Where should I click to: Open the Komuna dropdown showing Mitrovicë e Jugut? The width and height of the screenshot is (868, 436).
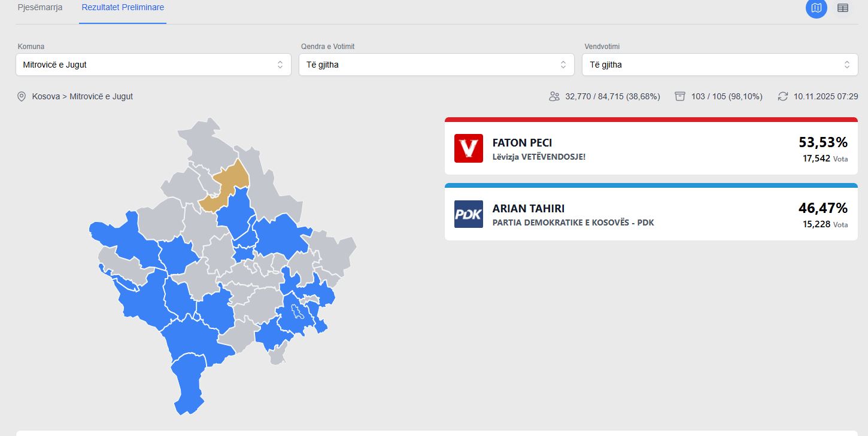pyautogui.click(x=153, y=65)
